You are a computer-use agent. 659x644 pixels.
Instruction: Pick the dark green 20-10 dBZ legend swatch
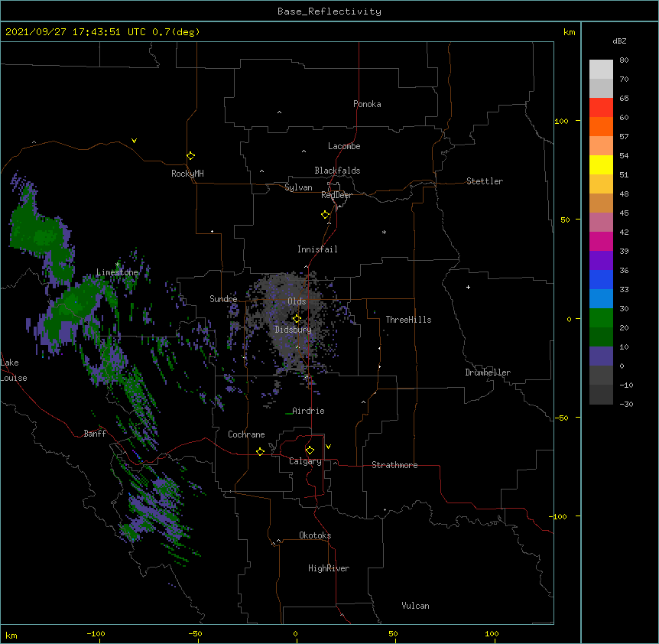pos(601,337)
